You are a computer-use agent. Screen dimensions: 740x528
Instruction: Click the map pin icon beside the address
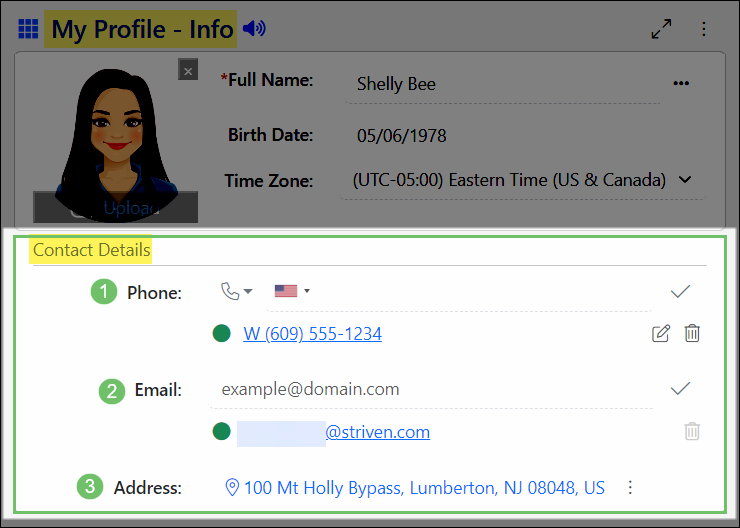(x=232, y=487)
